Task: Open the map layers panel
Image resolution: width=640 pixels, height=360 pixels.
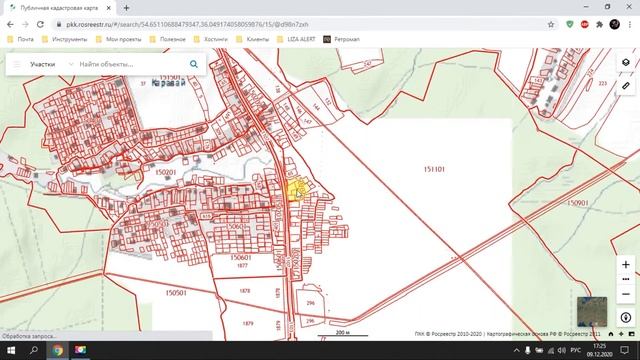Action: tap(626, 62)
